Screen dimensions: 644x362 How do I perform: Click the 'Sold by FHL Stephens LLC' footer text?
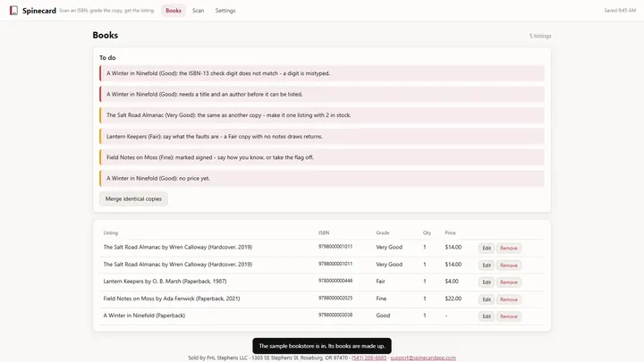pyautogui.click(x=217, y=358)
